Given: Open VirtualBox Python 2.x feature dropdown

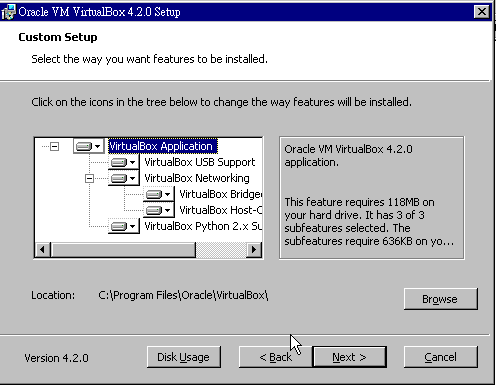Looking at the screenshot, I should click(123, 226).
